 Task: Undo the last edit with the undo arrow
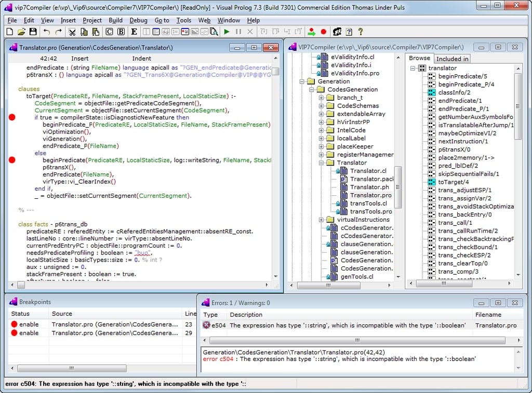pyautogui.click(x=47, y=31)
